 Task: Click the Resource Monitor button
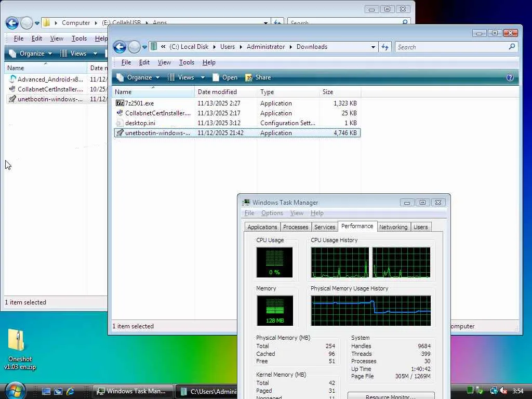(x=391, y=396)
